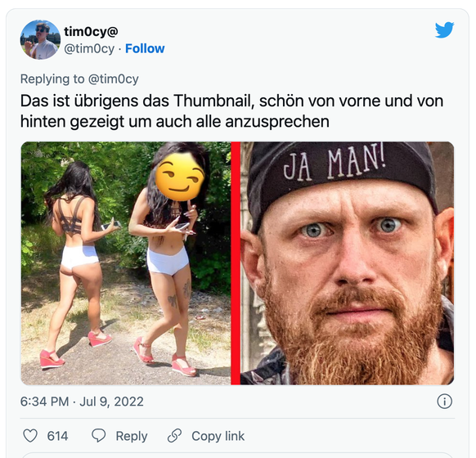Like the tweet with the heart icon
This screenshot has height=458, width=476.
(x=30, y=436)
